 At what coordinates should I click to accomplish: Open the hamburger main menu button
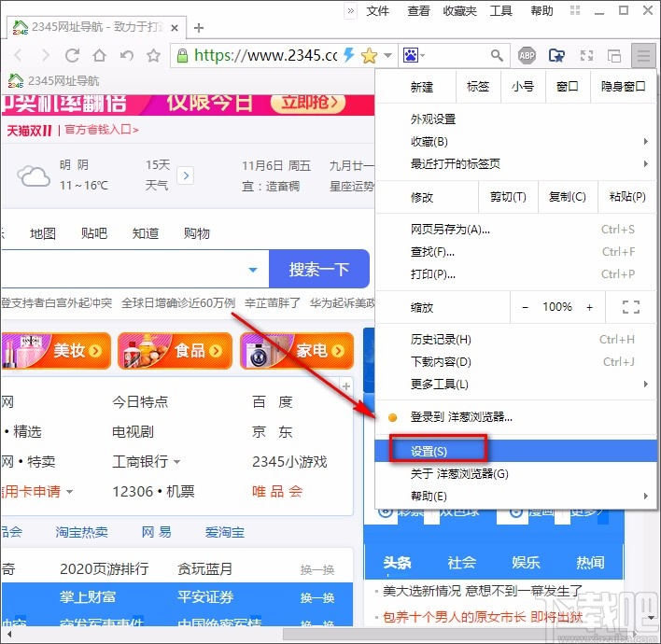(x=643, y=55)
